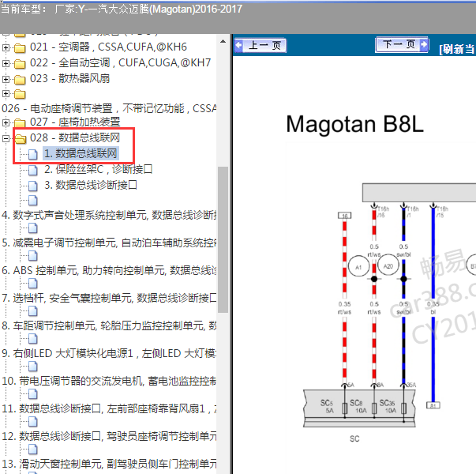This screenshot has height=474, width=476.
Task: Open page 5. 减震电子调节控制单元
Action: [109, 243]
